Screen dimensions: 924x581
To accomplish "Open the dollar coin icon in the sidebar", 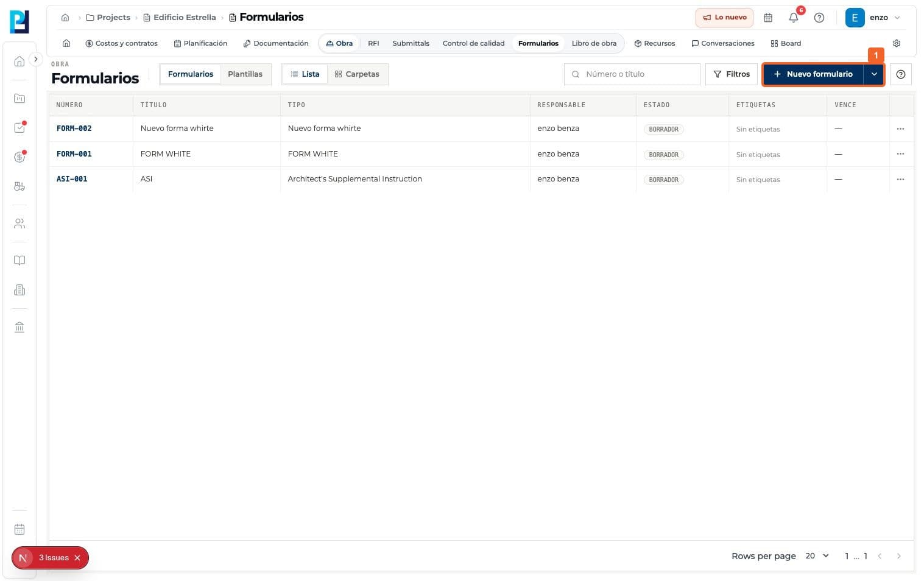I will point(19,157).
